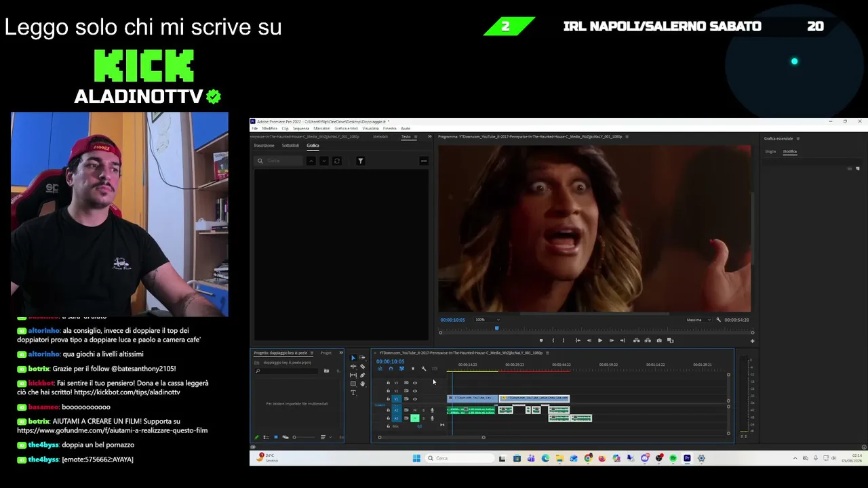This screenshot has height=488, width=868.
Task: Unmute audio track A3
Action: pos(415,418)
